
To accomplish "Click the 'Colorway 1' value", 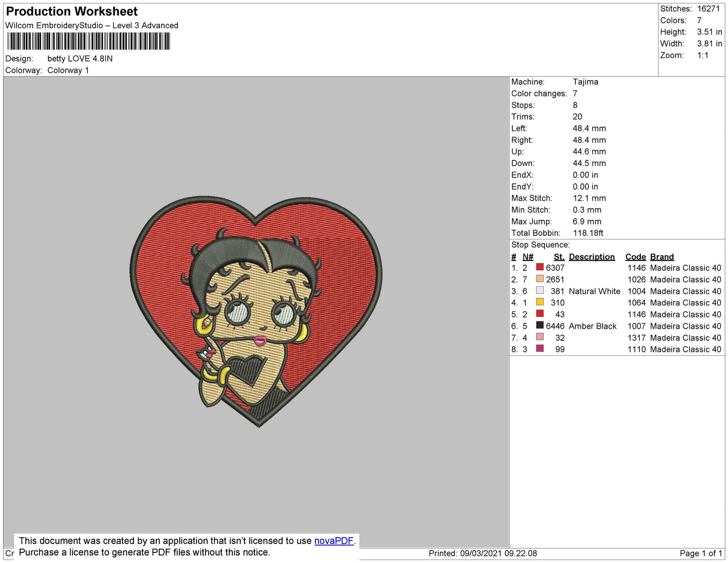I will click(x=68, y=70).
